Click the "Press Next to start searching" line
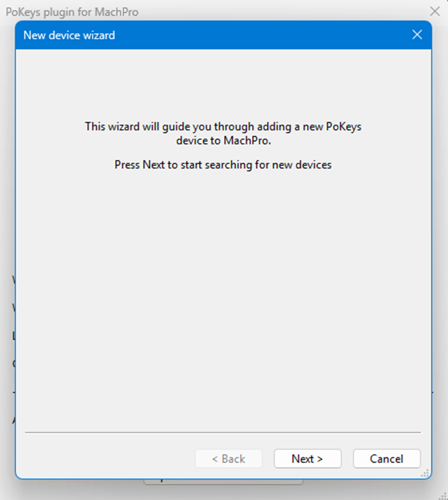Image resolution: width=448 pixels, height=500 pixels. (223, 164)
